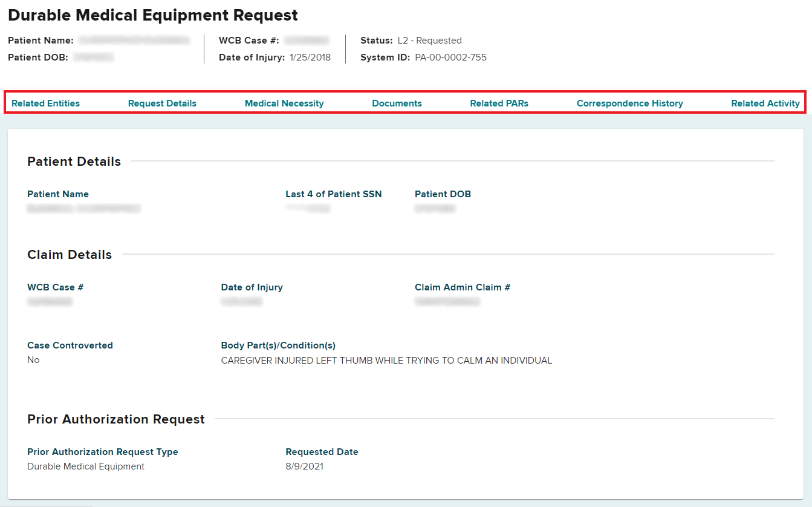Select System ID PA-00-0002-755 text
Screen dimensions: 812x507
[450, 58]
